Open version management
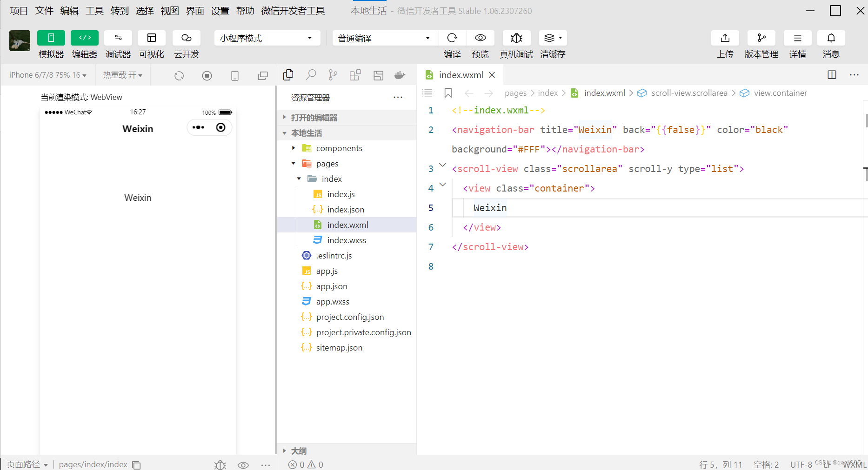The height and width of the screenshot is (470, 868). coord(761,38)
